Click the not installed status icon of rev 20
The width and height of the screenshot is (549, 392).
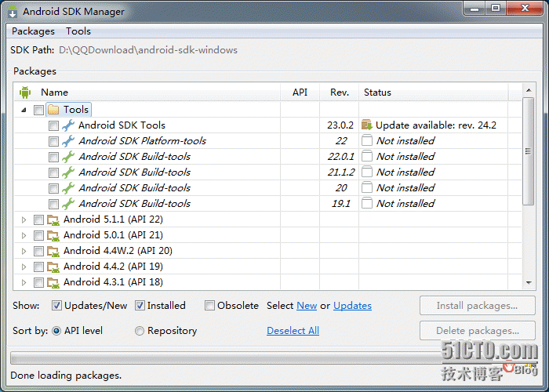click(x=366, y=188)
